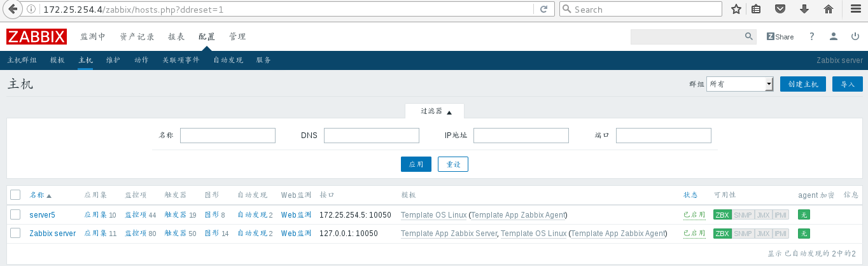This screenshot has width=868, height=266.
Task: Focus the DNS filter input field
Action: [x=372, y=136]
